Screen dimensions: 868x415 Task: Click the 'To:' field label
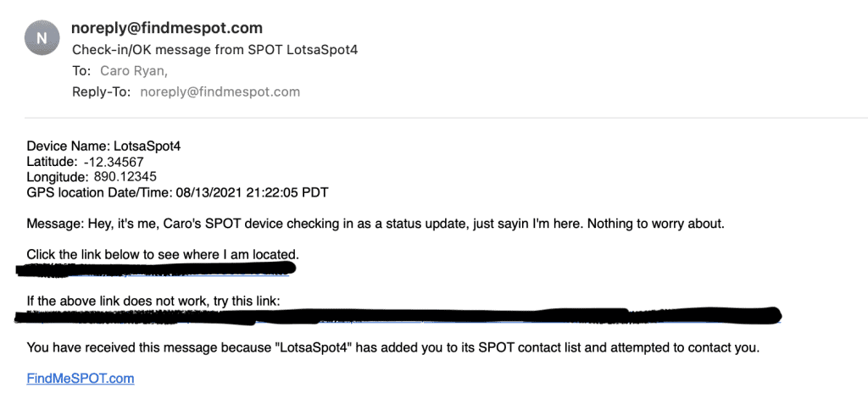81,71
